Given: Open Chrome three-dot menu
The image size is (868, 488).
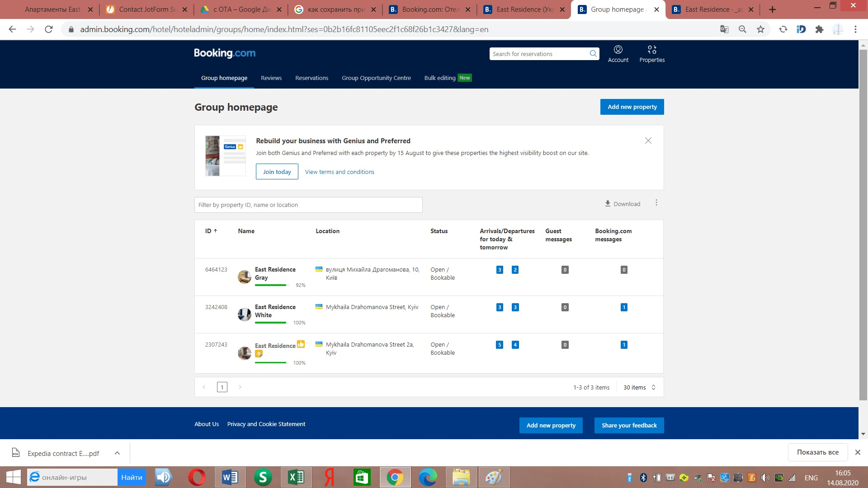Looking at the screenshot, I should pyautogui.click(x=855, y=29).
